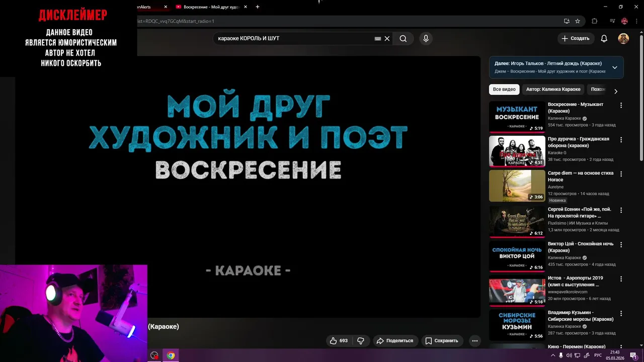
Task: Click Сохранить save button
Action: (442, 341)
